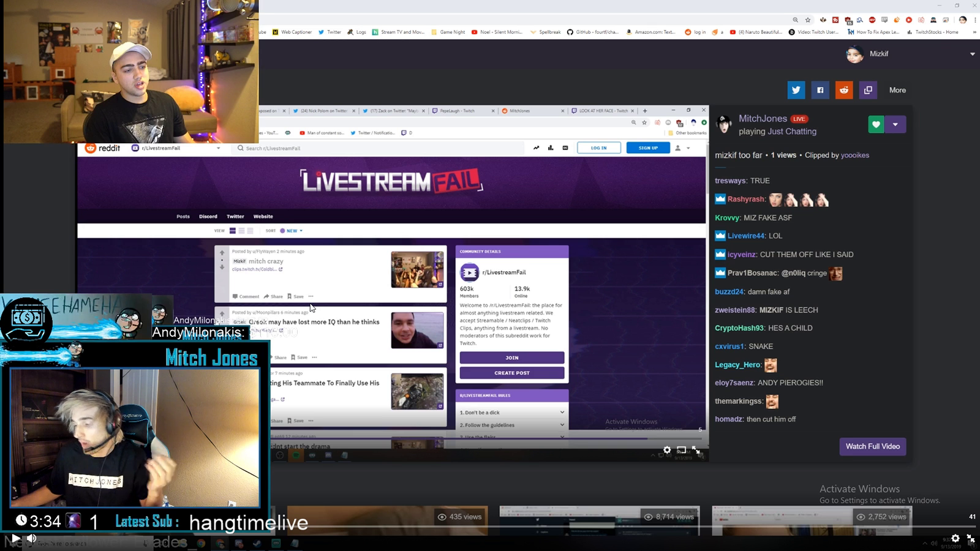Open comments on the 'mitch crazy' post

(246, 296)
